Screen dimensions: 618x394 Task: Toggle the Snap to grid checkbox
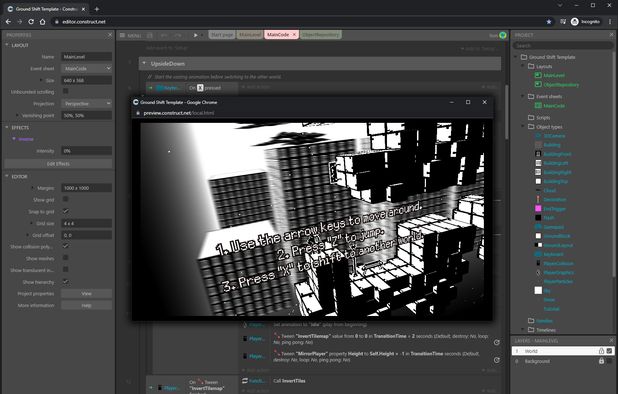coord(66,211)
